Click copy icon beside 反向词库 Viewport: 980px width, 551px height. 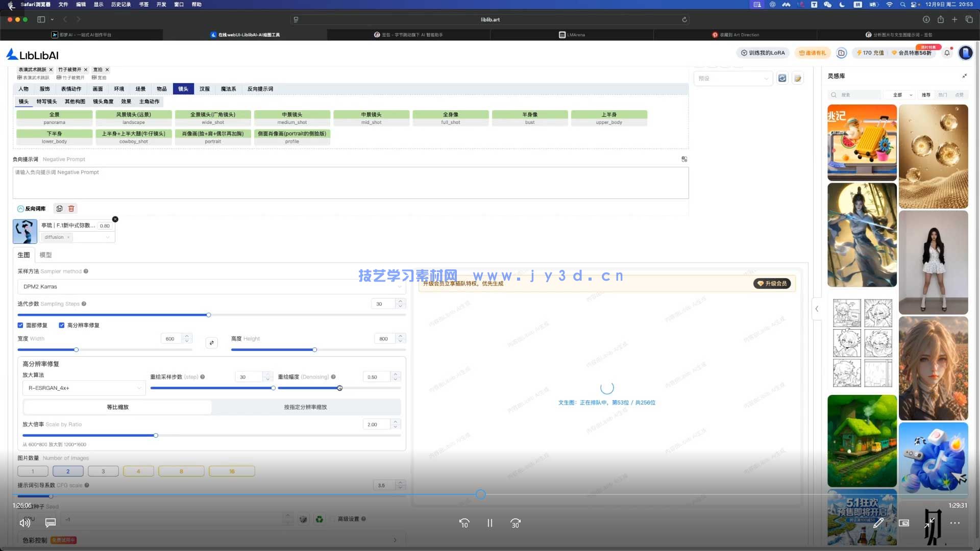click(60, 209)
